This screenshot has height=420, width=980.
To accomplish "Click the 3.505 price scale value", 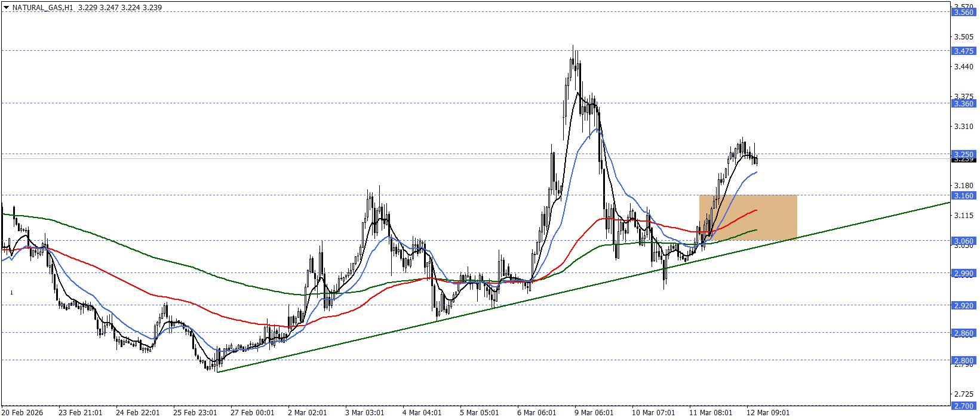I will pos(963,37).
